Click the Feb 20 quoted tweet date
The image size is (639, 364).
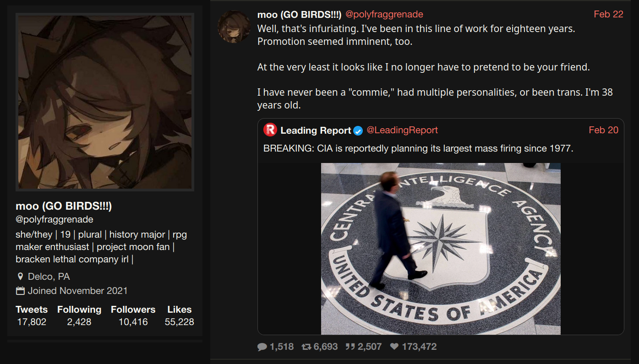coord(603,130)
